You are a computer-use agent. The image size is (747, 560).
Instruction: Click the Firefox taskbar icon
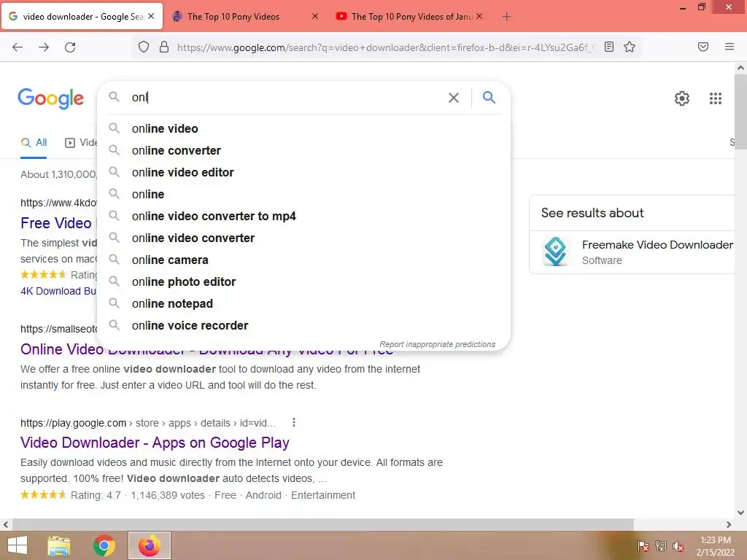coord(149,545)
